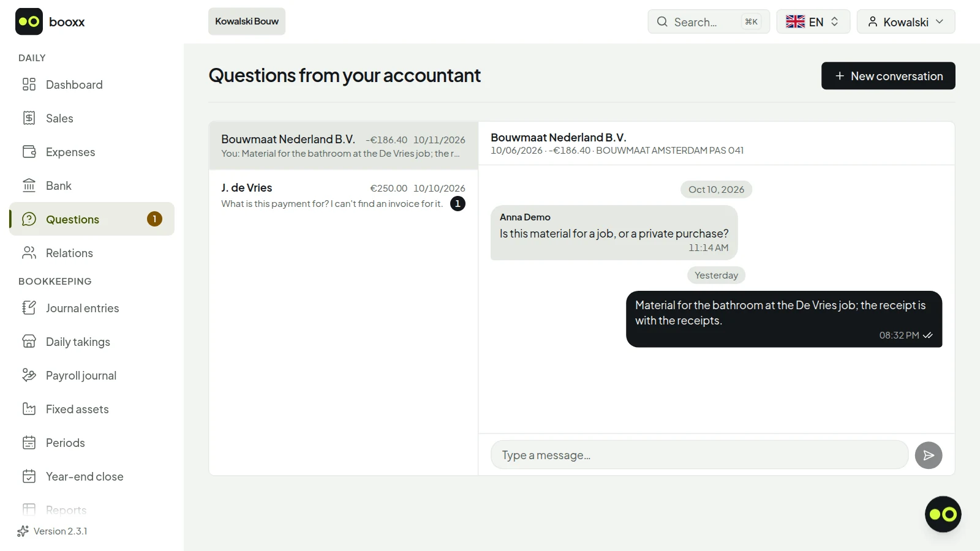Image resolution: width=980 pixels, height=551 pixels.
Task: Click the Journal entries icon
Action: pyautogui.click(x=29, y=308)
